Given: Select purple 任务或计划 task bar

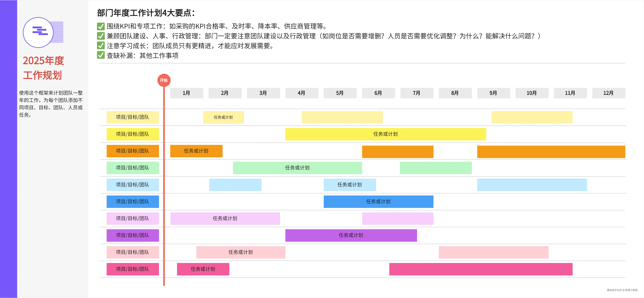Looking at the screenshot, I should point(351,235).
